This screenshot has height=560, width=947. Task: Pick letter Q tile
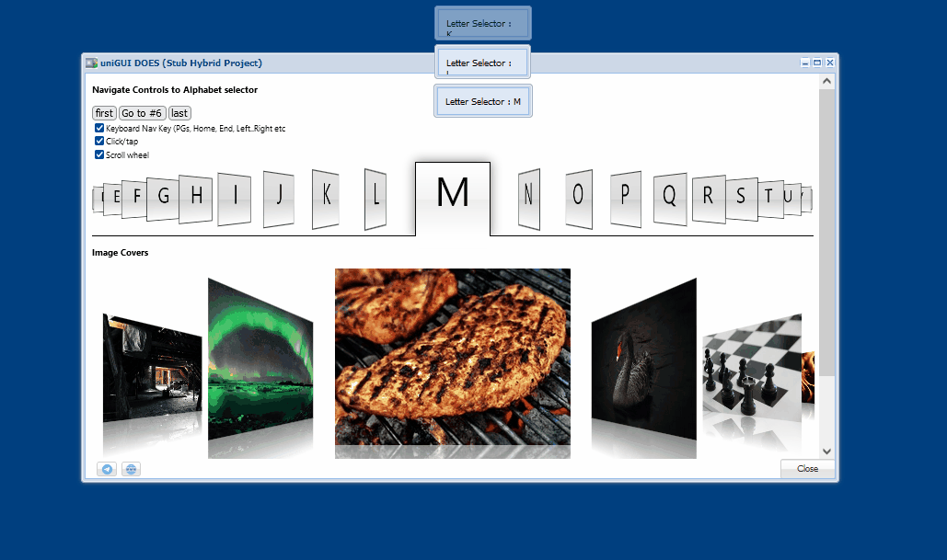pos(670,198)
